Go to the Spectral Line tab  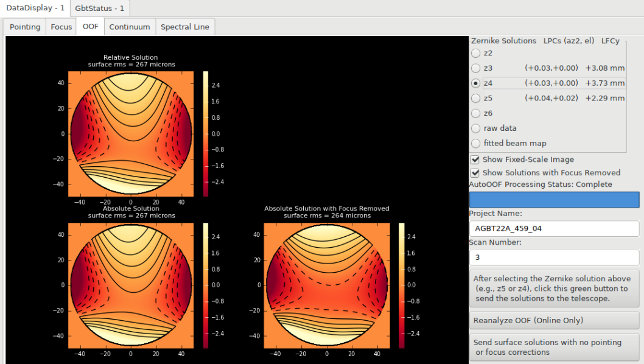click(185, 27)
